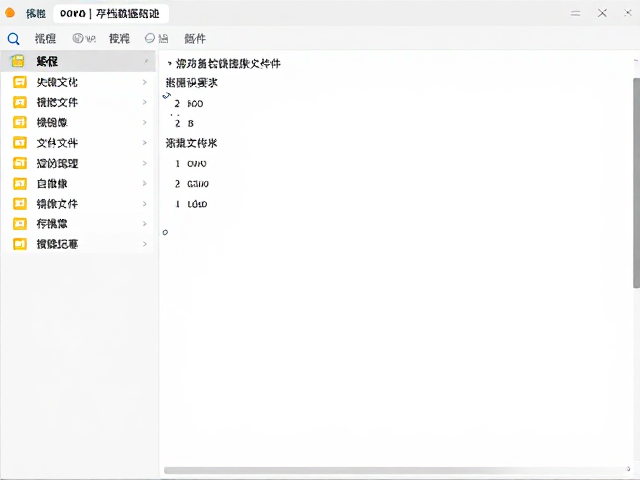Click the yellow folder icon beside 文件文件
Screen dimensions: 640x480
point(20,142)
